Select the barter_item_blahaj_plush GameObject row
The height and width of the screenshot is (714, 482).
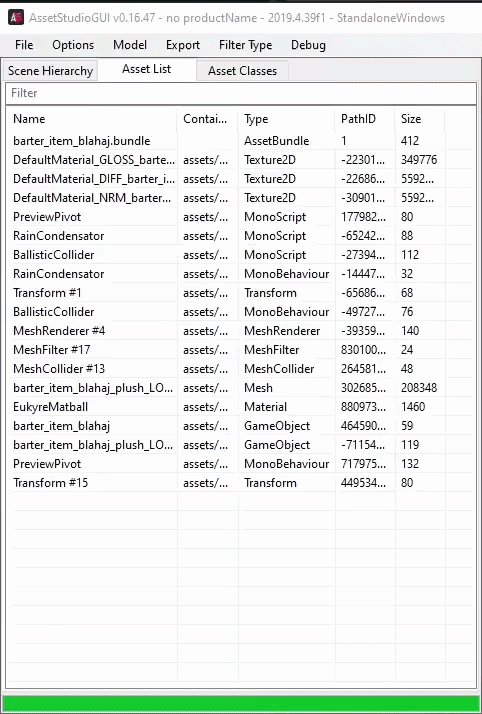click(x=239, y=445)
